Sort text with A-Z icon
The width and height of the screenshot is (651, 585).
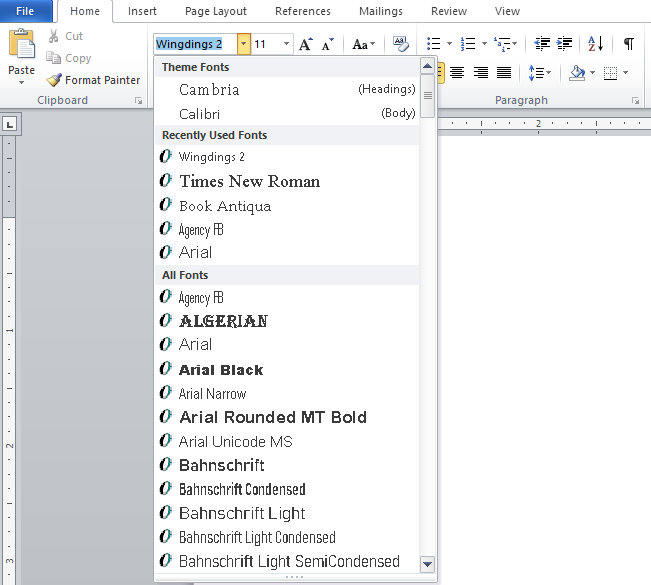click(x=595, y=44)
